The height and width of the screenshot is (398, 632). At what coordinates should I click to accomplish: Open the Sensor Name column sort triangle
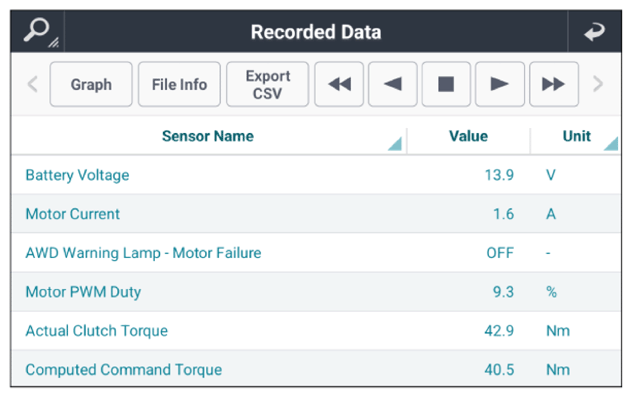[396, 144]
